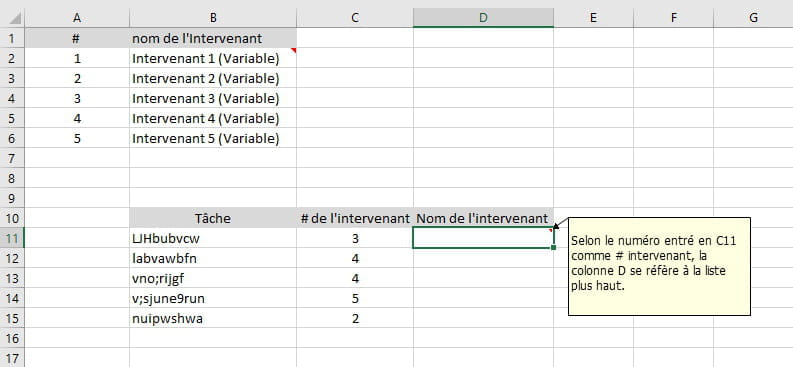Click the Select All corner triangle
793x367 pixels.
(x=15, y=19)
